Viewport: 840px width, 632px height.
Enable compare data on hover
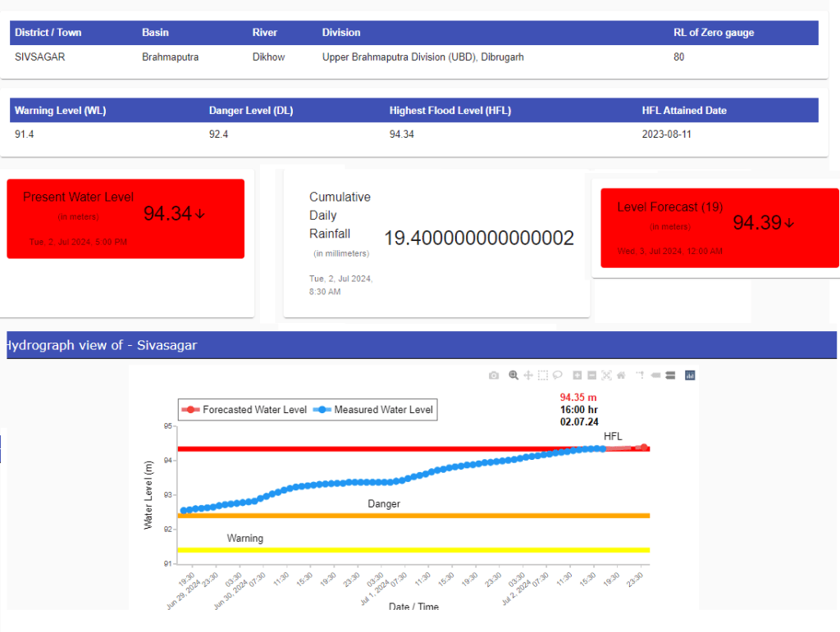click(669, 375)
